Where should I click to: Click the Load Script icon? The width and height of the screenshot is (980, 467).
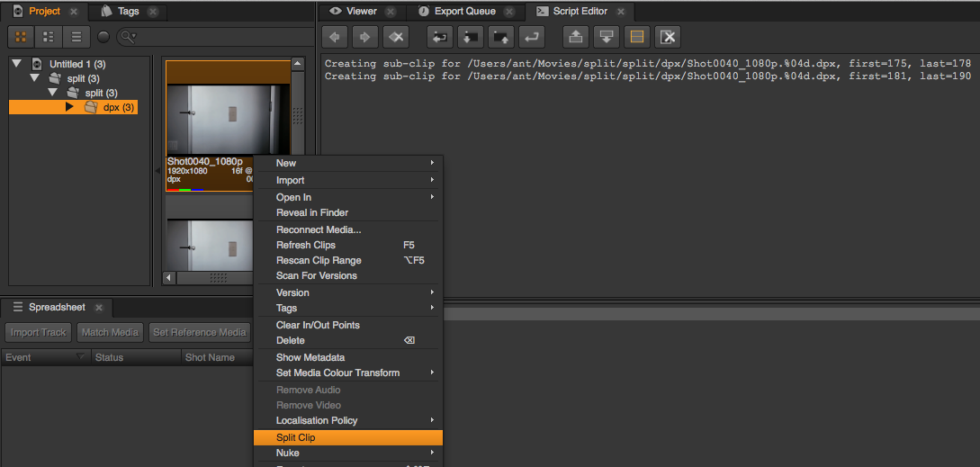471,37
